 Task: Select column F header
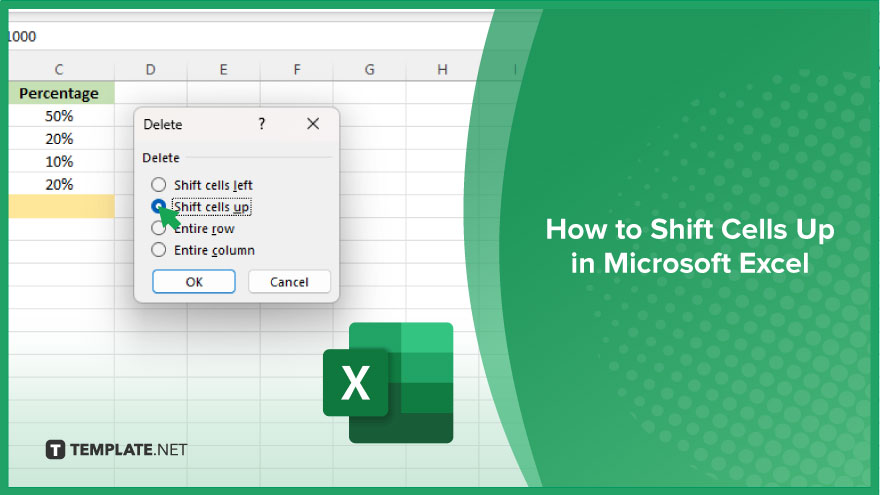click(296, 70)
